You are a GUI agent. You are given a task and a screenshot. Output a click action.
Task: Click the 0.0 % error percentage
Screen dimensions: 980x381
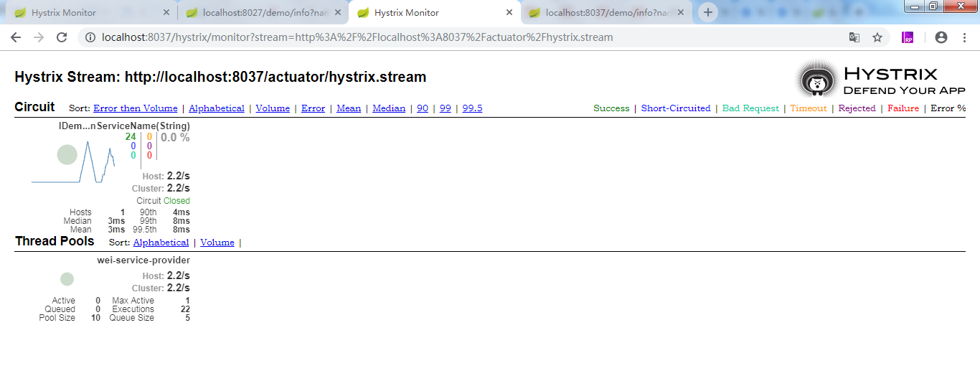(x=175, y=138)
